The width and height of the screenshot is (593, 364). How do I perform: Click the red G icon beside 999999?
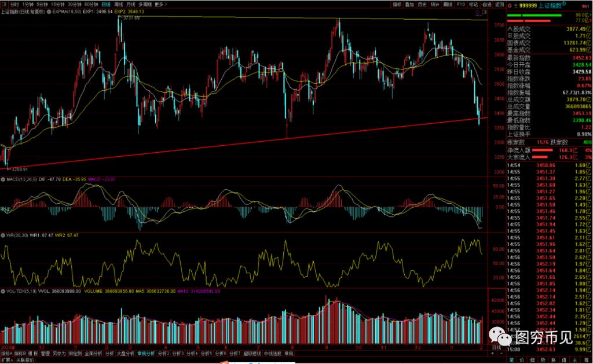(x=510, y=5)
